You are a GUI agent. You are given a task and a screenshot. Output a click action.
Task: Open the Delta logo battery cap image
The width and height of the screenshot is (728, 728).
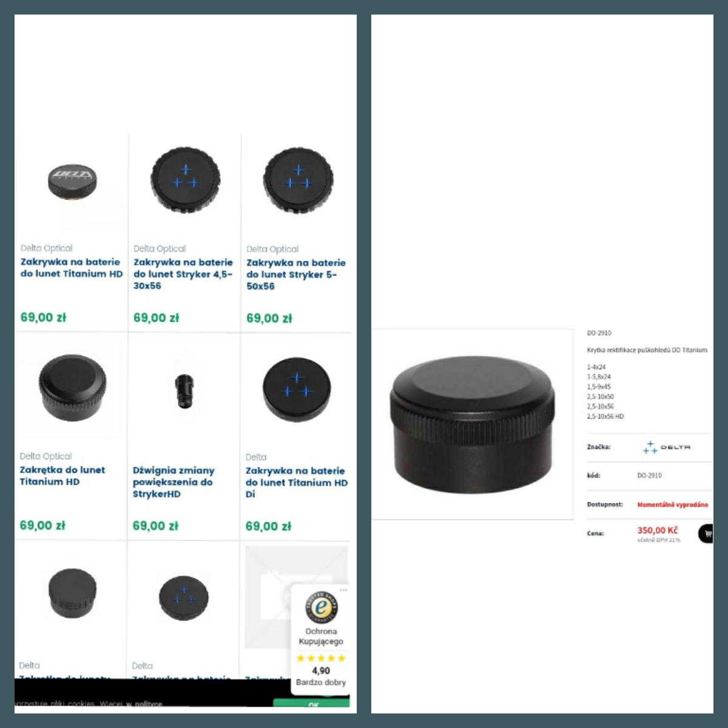pos(72,181)
